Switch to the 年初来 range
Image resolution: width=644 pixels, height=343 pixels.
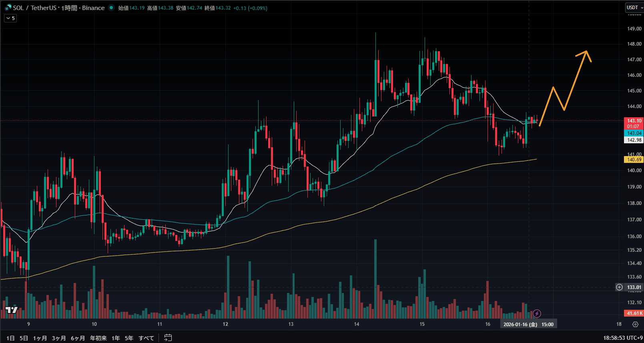98,338
